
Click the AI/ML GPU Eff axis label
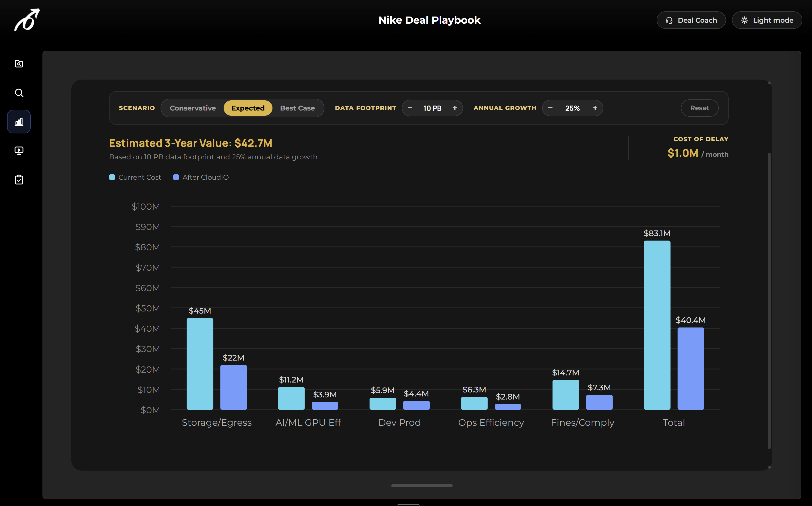tap(308, 422)
